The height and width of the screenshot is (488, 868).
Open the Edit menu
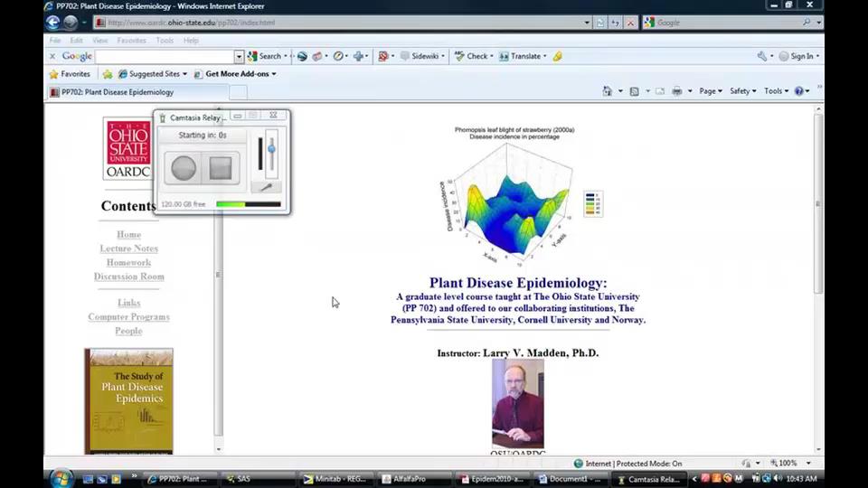pos(76,41)
